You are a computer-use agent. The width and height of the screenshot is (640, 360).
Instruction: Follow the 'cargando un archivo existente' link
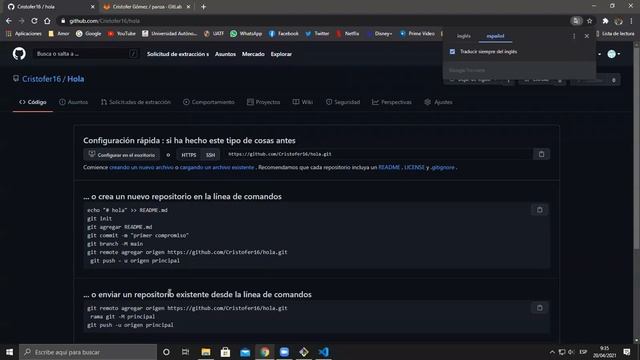[217, 167]
